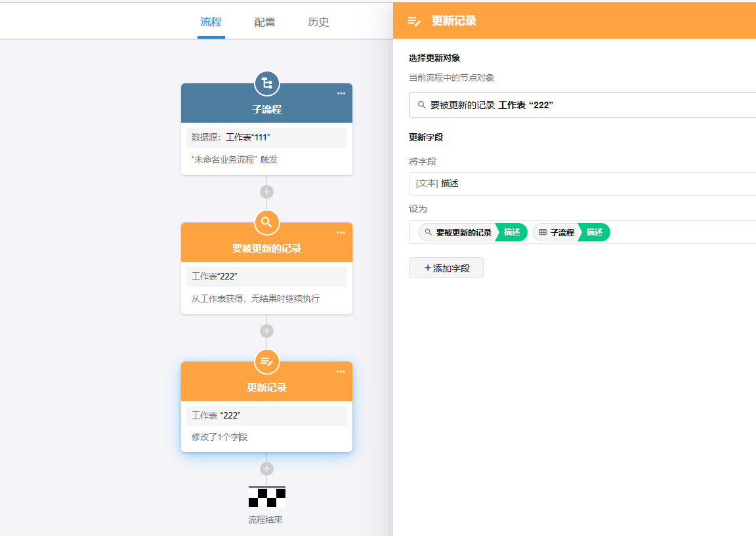Click the 更新记录 panel header edit icon
The width and height of the screenshot is (756, 536).
click(414, 21)
